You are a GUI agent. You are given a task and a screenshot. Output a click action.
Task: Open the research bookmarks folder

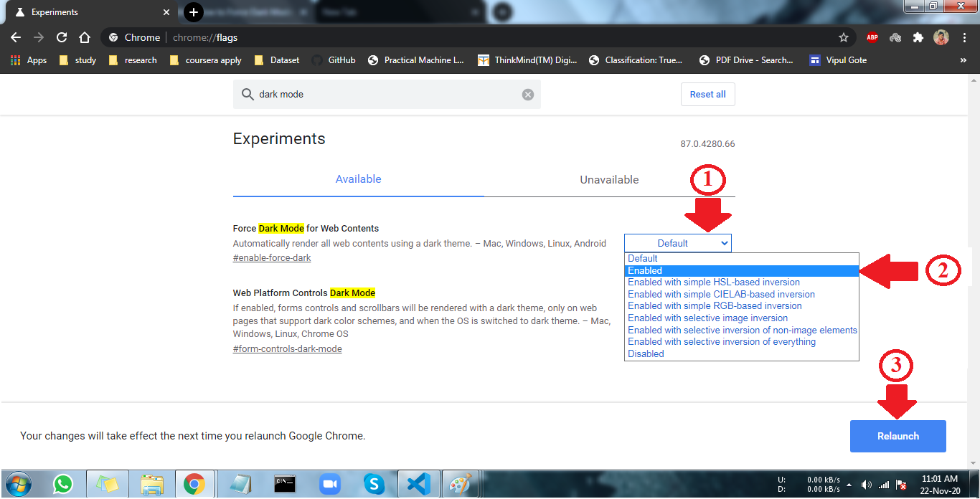coord(133,60)
